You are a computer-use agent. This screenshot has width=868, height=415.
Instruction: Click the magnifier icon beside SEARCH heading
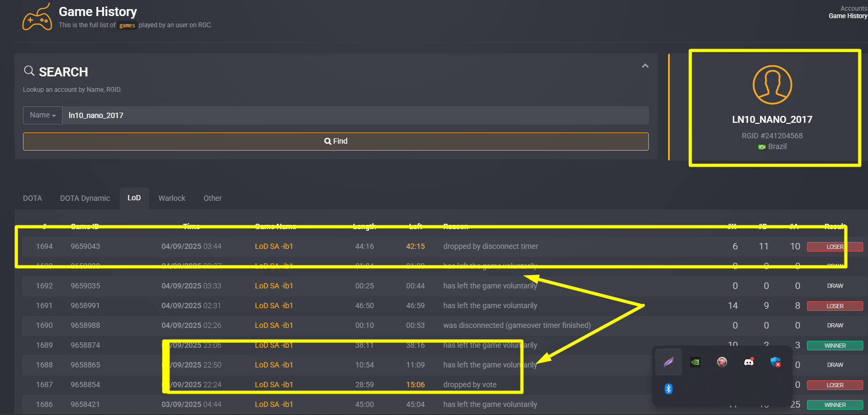(x=29, y=71)
